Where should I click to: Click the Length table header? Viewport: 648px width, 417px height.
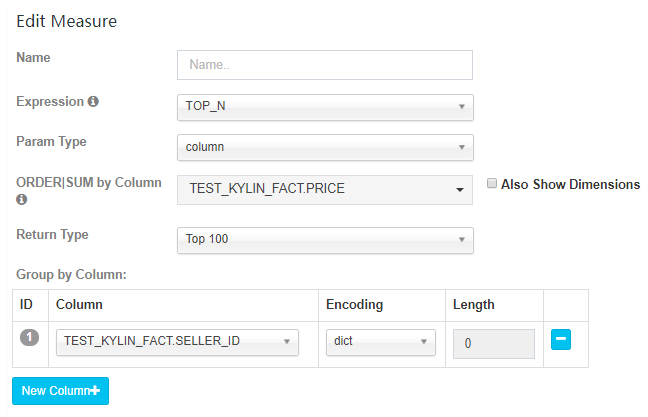pyautogui.click(x=474, y=304)
